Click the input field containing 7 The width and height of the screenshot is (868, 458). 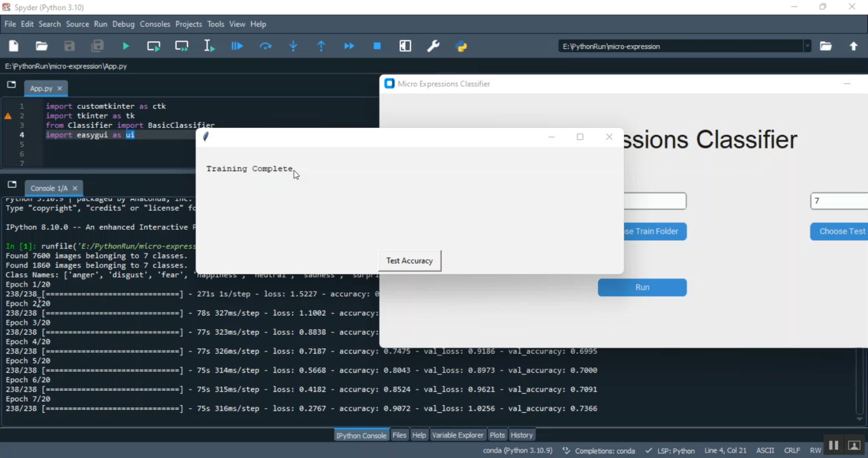point(839,201)
